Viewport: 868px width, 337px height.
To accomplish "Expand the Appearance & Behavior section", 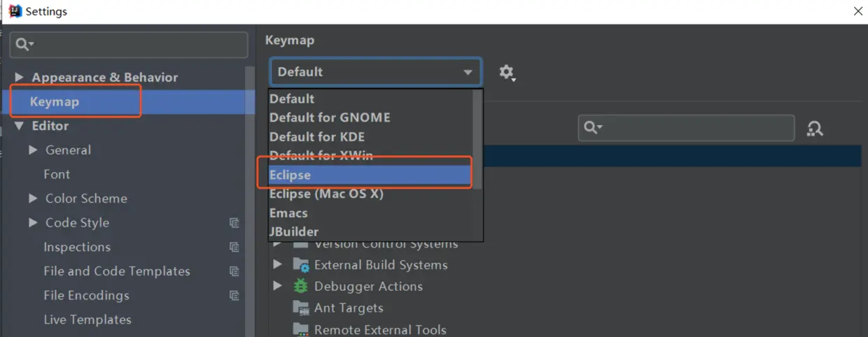I will (19, 78).
